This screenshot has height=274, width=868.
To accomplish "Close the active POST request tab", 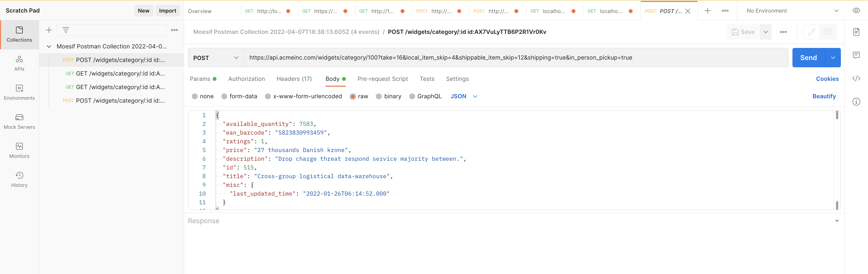I will pos(688,11).
